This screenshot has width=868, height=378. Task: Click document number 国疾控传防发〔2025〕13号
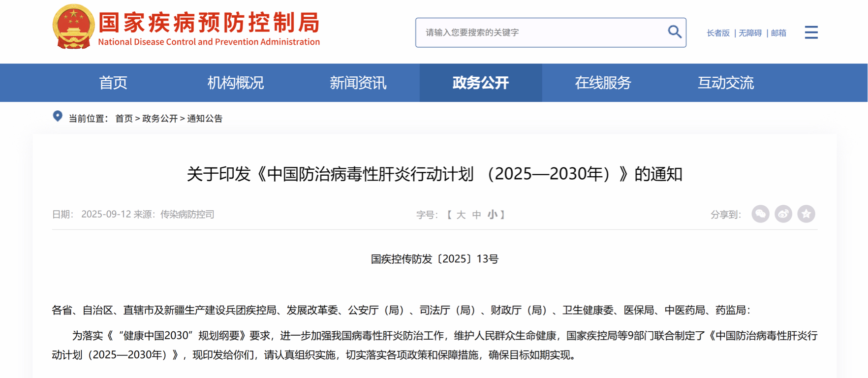pos(434,259)
